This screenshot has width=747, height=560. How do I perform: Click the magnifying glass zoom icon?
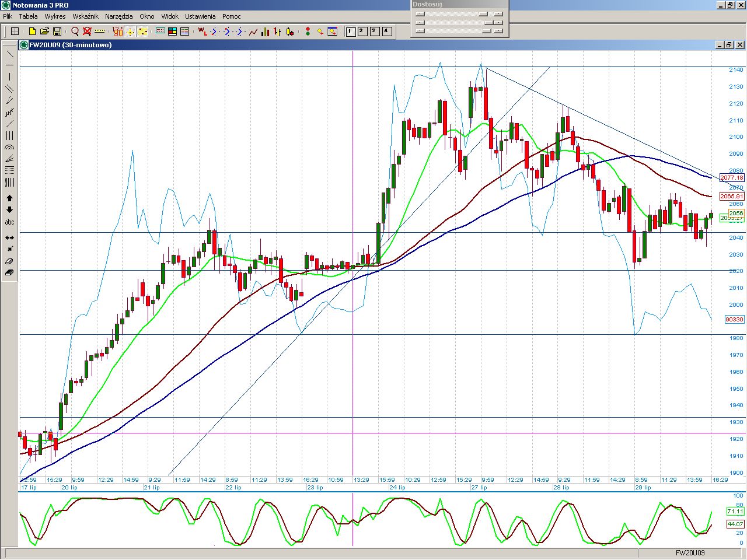[x=75, y=32]
